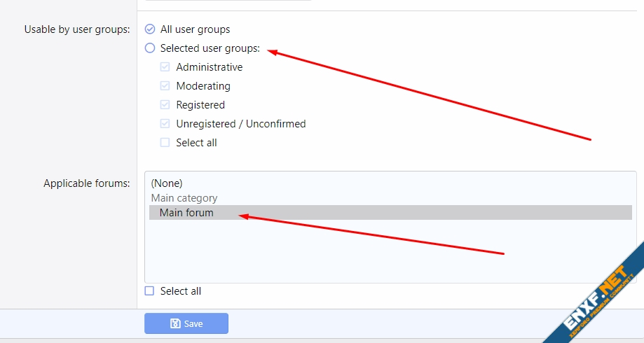Check Select all below forums list
Image resolution: width=644 pixels, height=343 pixels.
[x=150, y=291]
